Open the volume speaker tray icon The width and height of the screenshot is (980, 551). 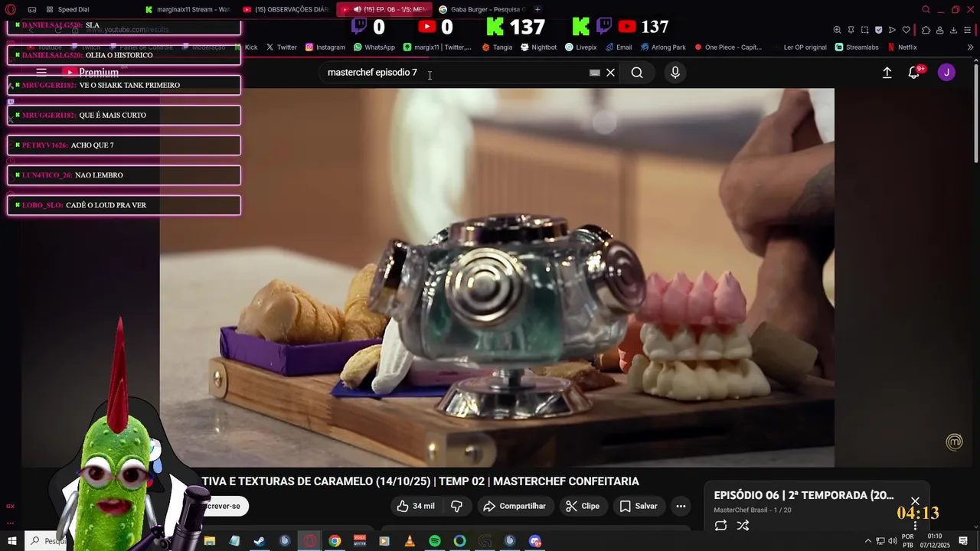coord(892,541)
